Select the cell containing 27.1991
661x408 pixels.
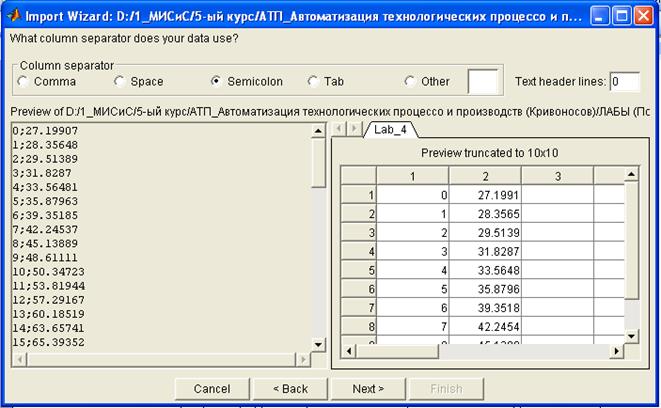(485, 196)
